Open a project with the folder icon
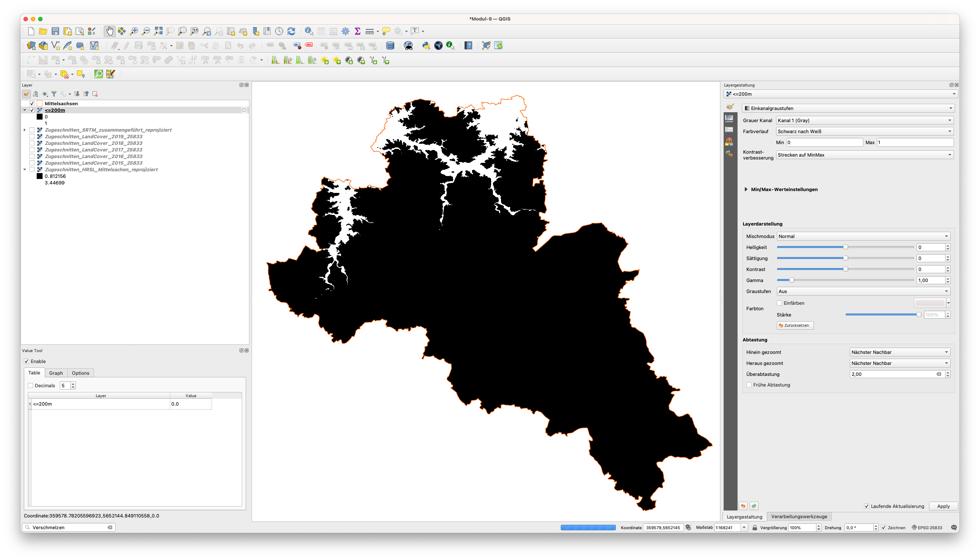 pos(43,31)
